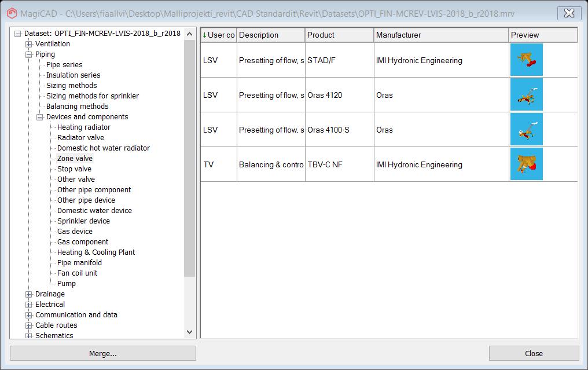Select Heating radiator tree item
Image resolution: width=588 pixels, height=370 pixels.
83,127
